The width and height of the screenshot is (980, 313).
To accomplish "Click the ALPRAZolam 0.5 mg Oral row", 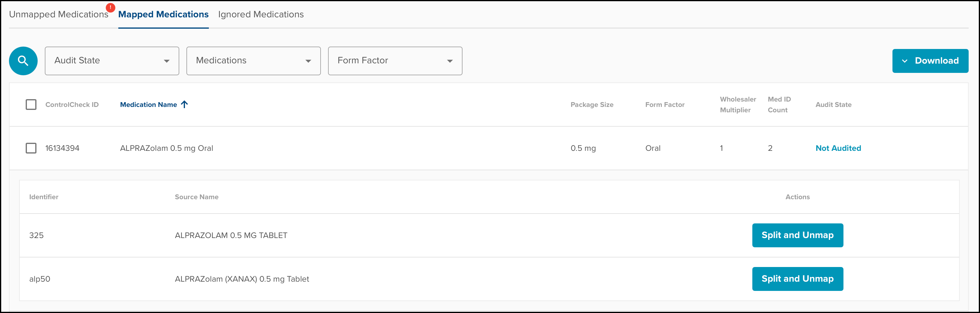I will click(x=167, y=148).
